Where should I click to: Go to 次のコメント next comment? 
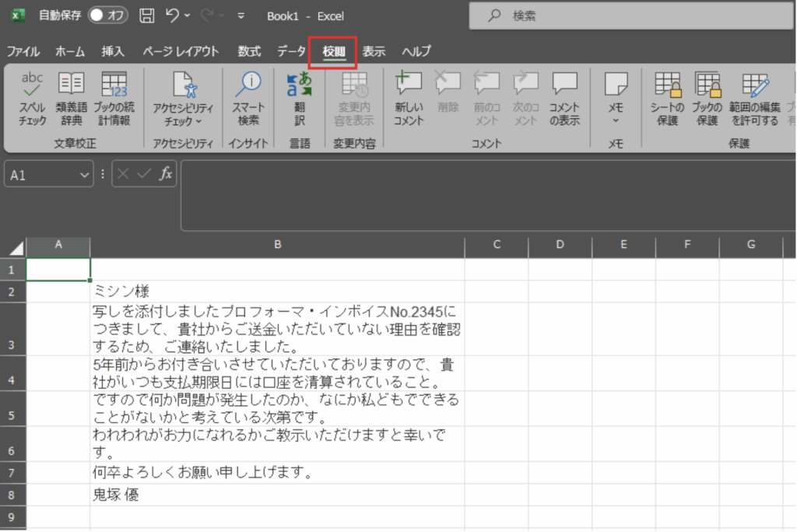[x=525, y=99]
